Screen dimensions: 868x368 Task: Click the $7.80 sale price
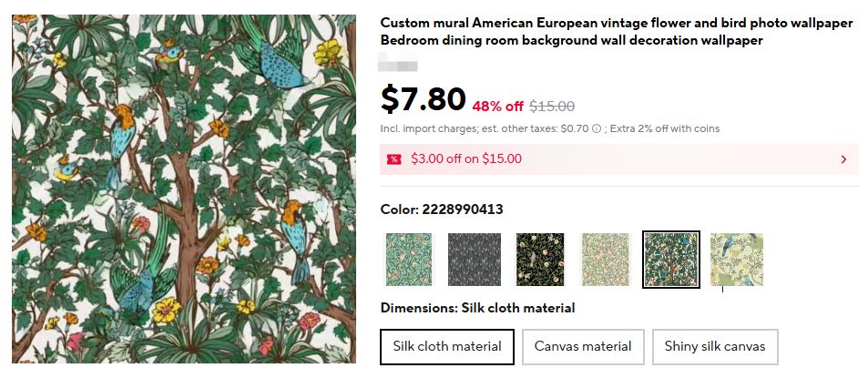click(x=423, y=98)
